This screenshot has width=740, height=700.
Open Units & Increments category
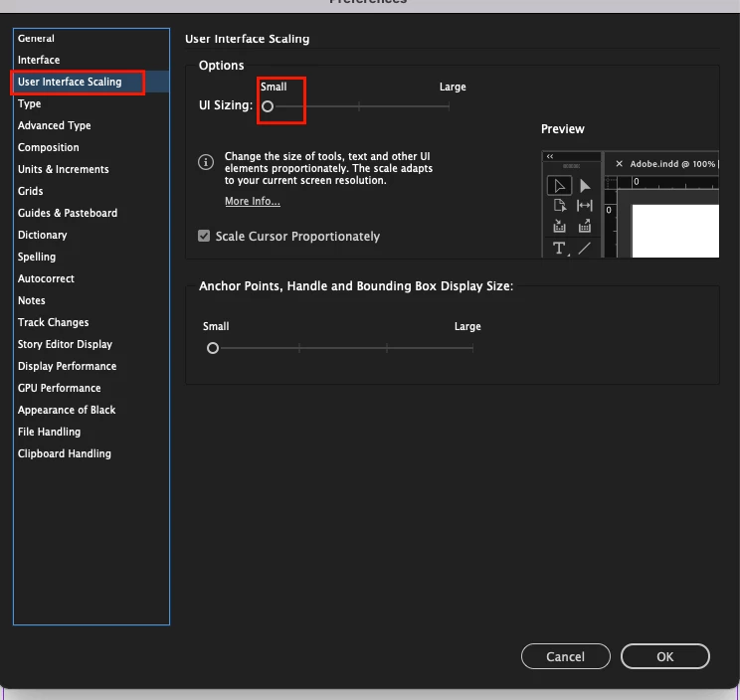point(92,169)
